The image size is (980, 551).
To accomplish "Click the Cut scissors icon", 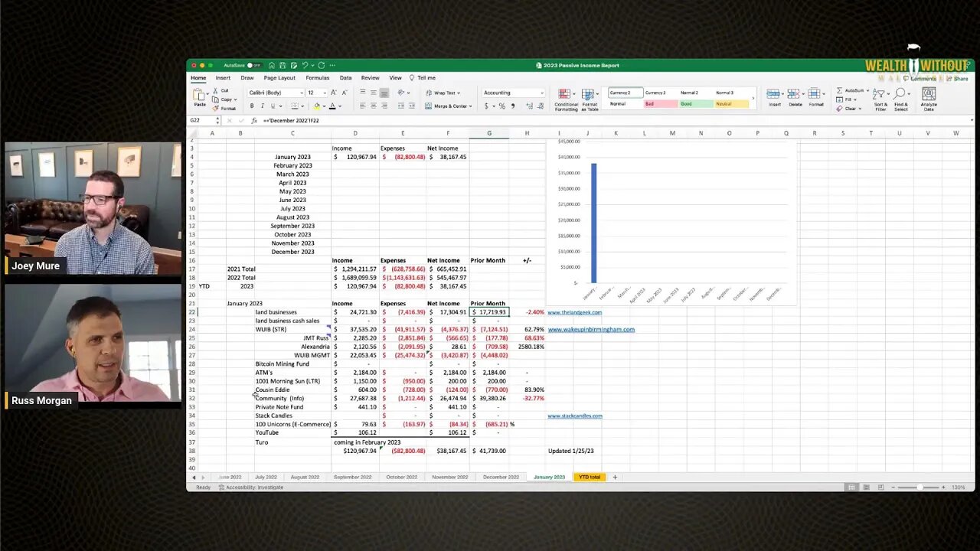I will 214,91.
